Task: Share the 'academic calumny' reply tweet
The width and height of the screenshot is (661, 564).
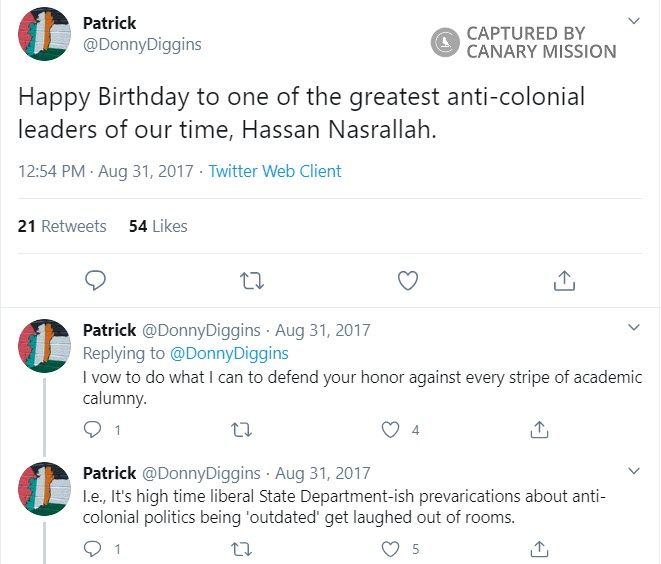Action: click(x=539, y=430)
